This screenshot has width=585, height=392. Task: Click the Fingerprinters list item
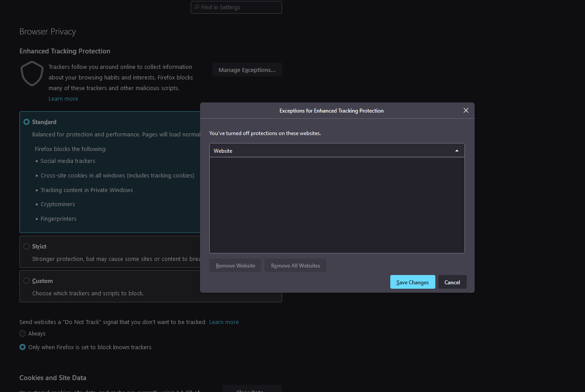click(58, 219)
